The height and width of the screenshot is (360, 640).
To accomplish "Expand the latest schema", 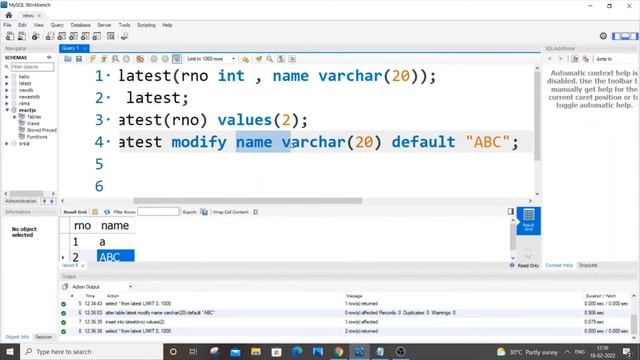I will pos(7,83).
